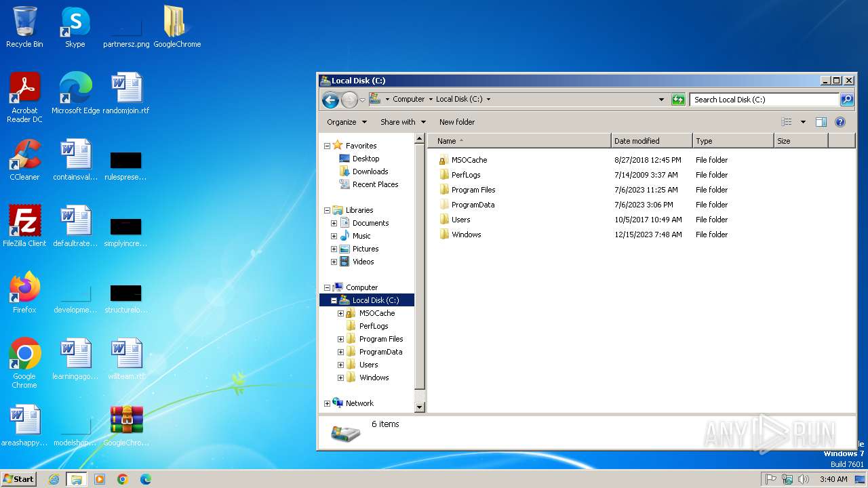Click the search magnifier icon
Viewport: 868px width, 488px height.
click(x=847, y=100)
